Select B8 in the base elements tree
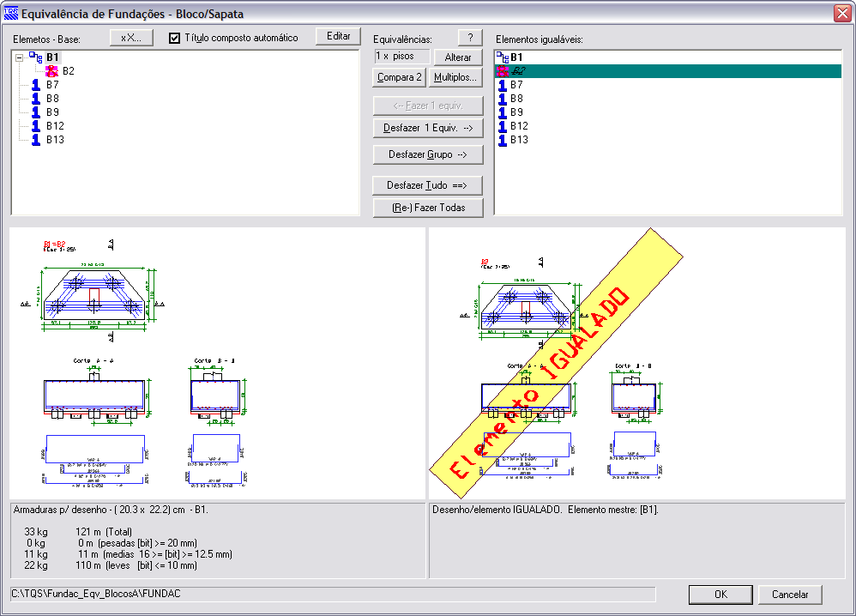The height and width of the screenshot is (616, 856). point(52,99)
